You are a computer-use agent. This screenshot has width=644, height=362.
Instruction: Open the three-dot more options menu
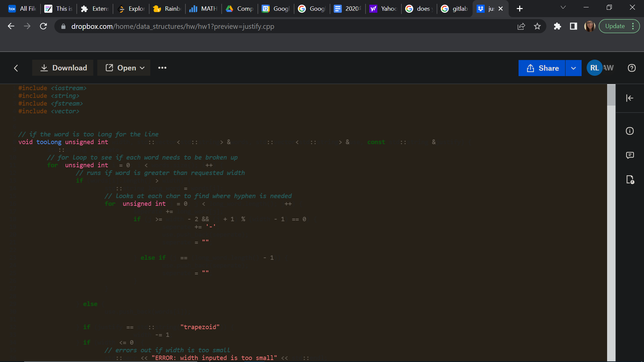coord(162,68)
